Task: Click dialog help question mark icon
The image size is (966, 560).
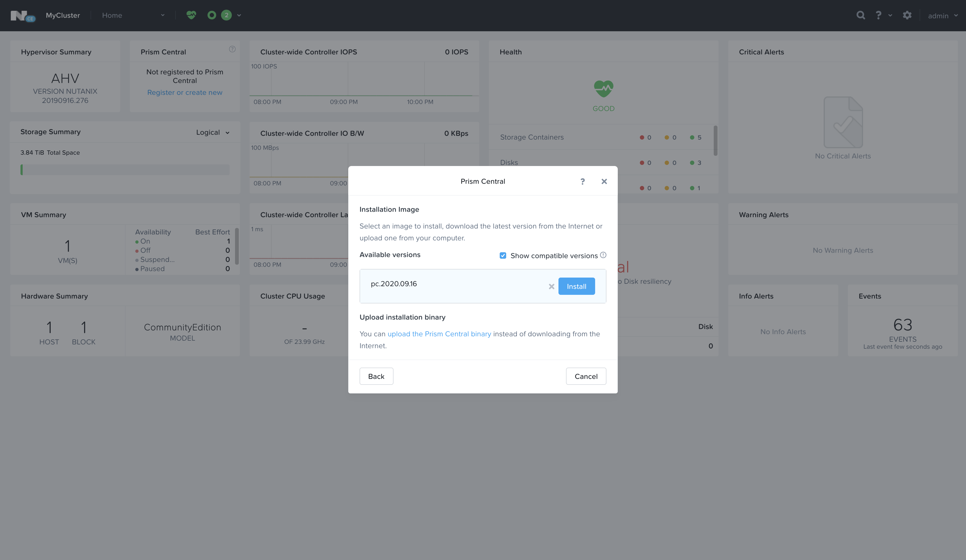Action: pyautogui.click(x=582, y=181)
